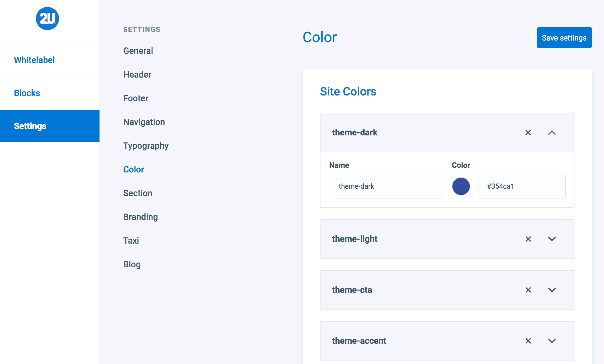Go to the Blocks sidebar section
This screenshot has height=364, width=604.
(x=27, y=93)
